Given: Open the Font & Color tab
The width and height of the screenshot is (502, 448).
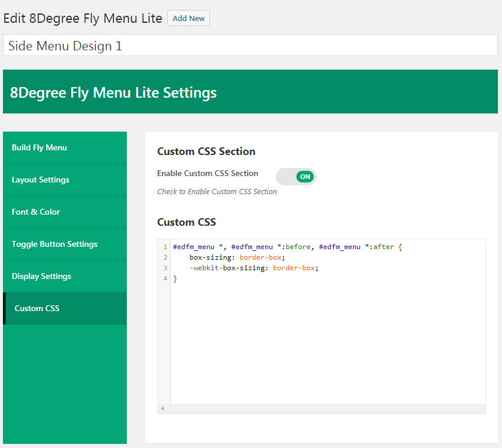Looking at the screenshot, I should [x=65, y=212].
